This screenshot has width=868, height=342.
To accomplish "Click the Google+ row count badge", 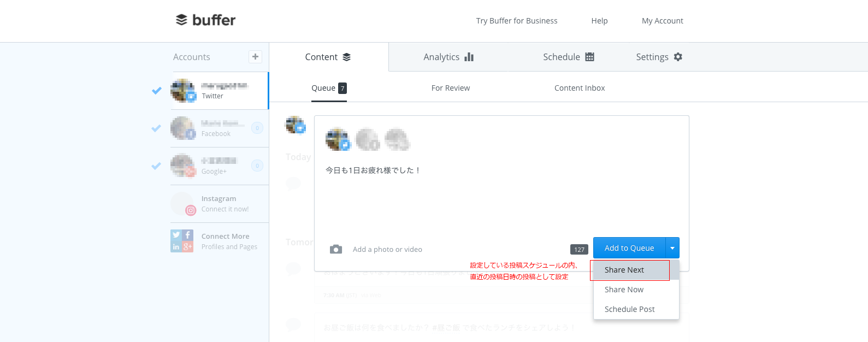I will coord(257,166).
